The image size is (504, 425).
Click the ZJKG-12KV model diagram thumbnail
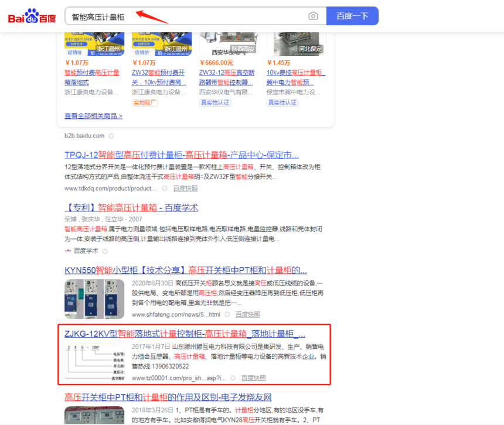click(x=94, y=362)
